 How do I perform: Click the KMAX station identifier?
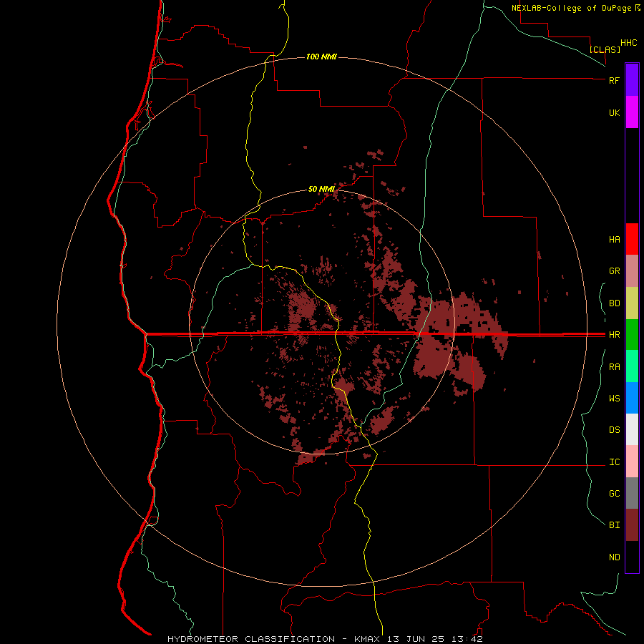[x=367, y=639]
